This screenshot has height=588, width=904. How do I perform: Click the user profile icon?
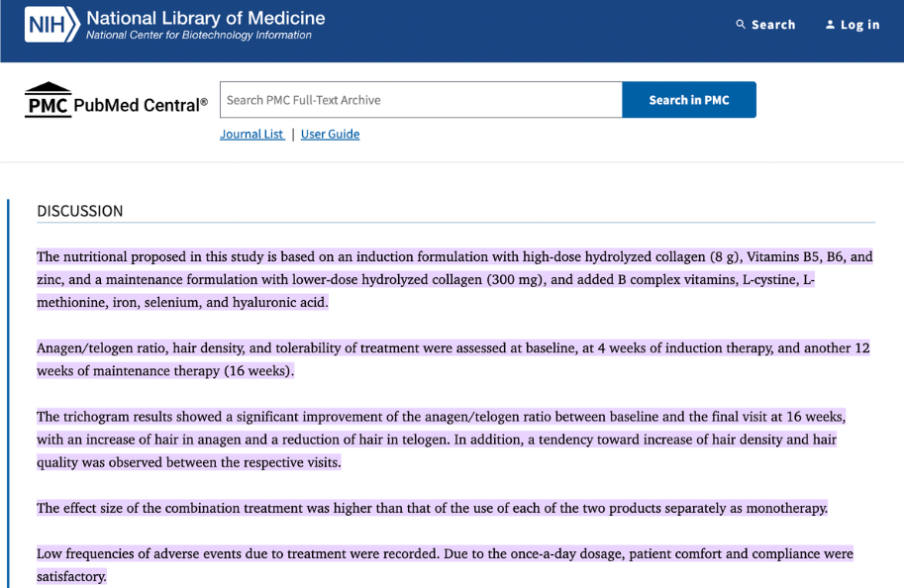(830, 24)
